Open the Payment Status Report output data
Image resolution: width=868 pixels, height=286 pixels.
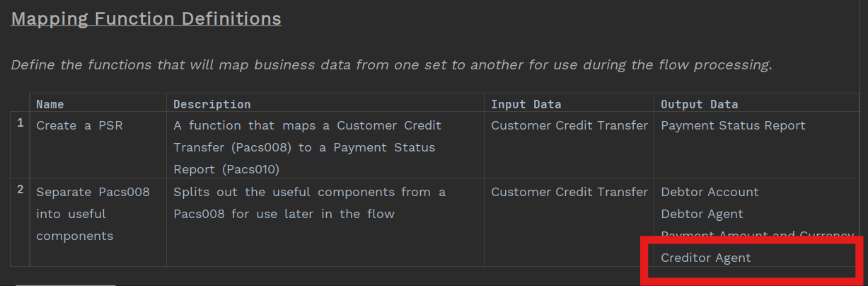tap(733, 126)
